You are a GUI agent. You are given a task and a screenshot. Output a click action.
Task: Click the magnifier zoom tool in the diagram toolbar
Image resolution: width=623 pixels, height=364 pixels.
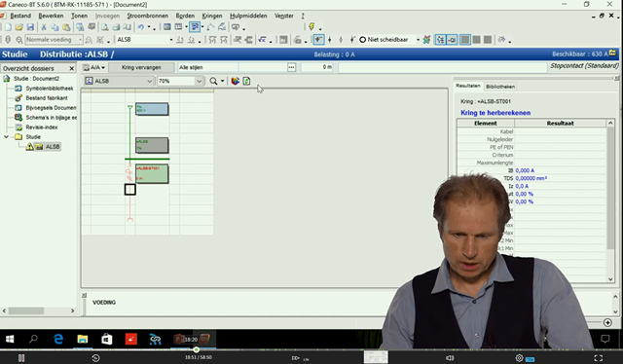213,81
